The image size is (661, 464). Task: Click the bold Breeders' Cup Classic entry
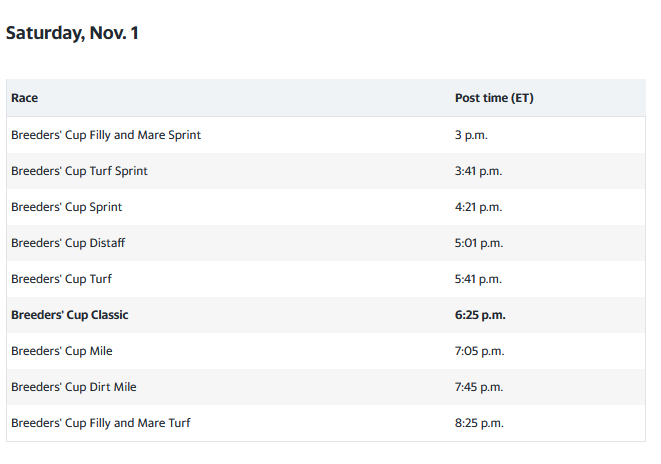(x=70, y=315)
